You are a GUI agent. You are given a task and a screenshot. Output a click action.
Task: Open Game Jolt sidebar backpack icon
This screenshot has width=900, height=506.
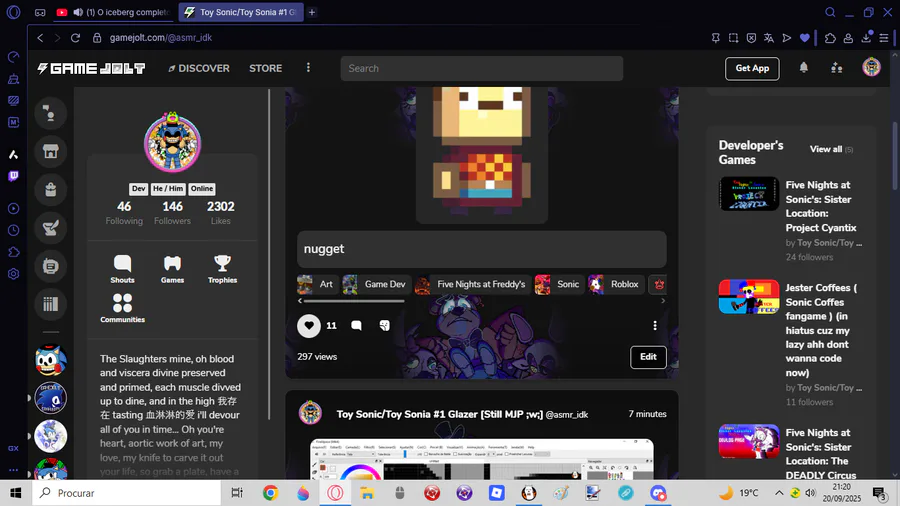(x=51, y=189)
